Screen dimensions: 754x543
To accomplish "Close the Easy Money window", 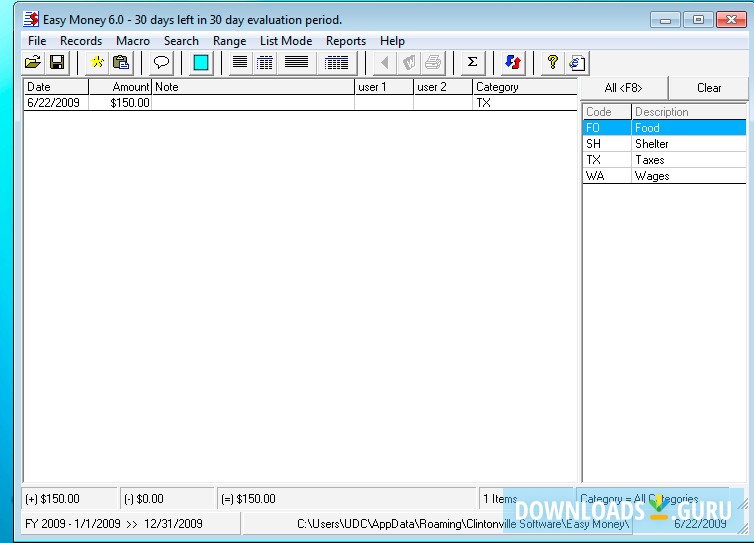I will coord(731,20).
